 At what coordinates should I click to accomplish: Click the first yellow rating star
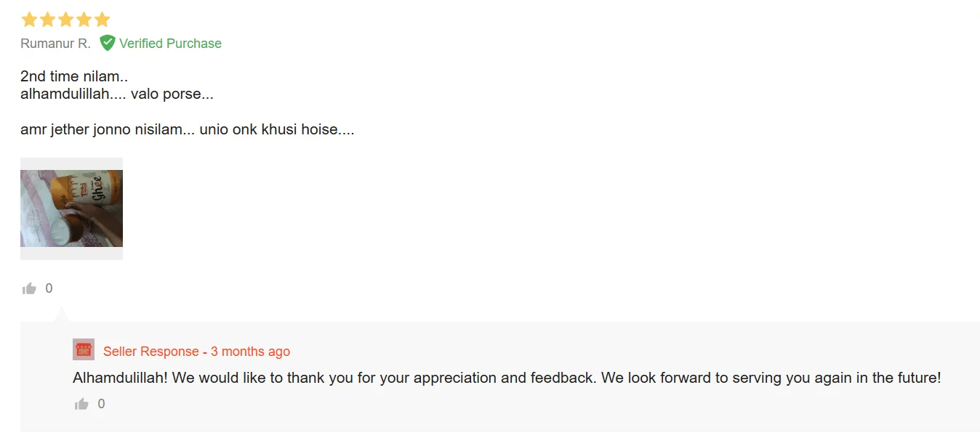click(x=29, y=20)
